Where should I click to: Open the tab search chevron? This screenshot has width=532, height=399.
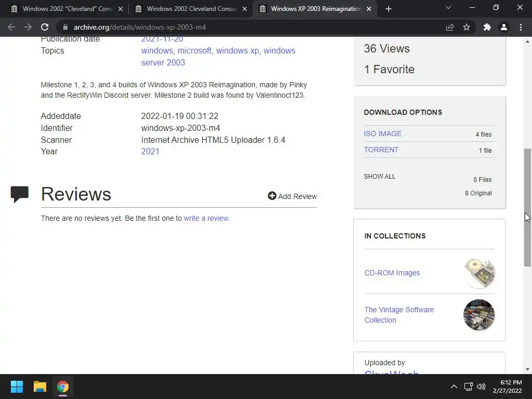(448, 7)
